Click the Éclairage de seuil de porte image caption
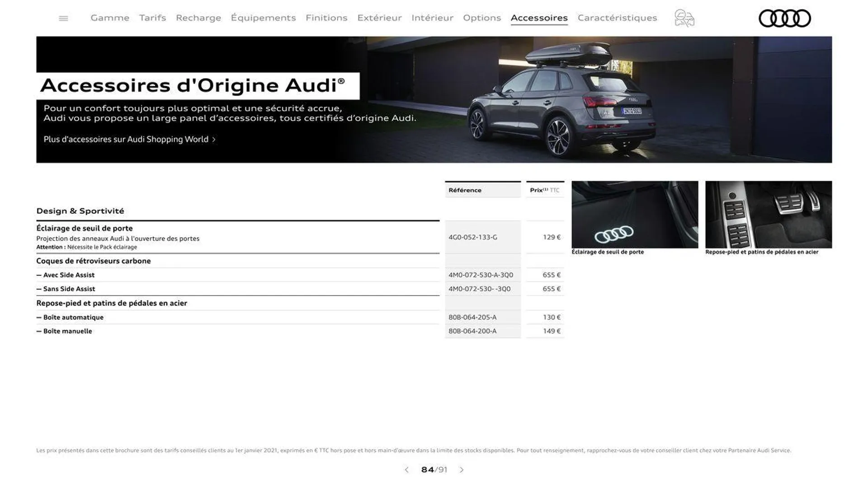The width and height of the screenshot is (868, 488). click(x=608, y=252)
